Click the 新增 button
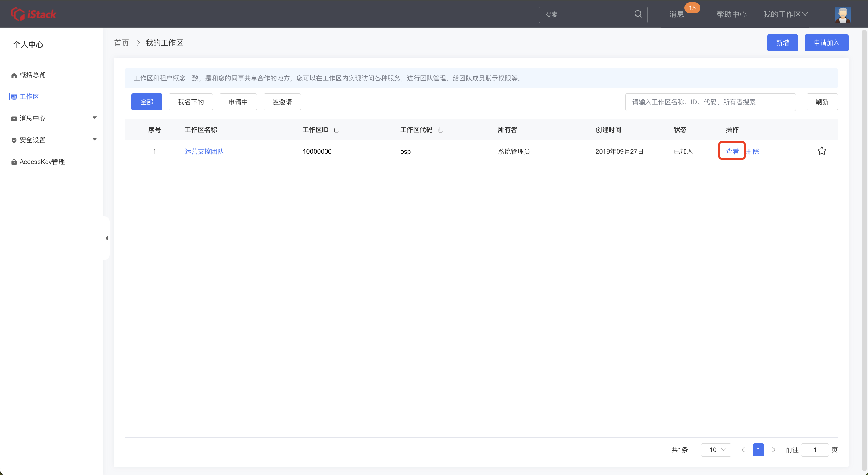The image size is (868, 475). tap(782, 43)
